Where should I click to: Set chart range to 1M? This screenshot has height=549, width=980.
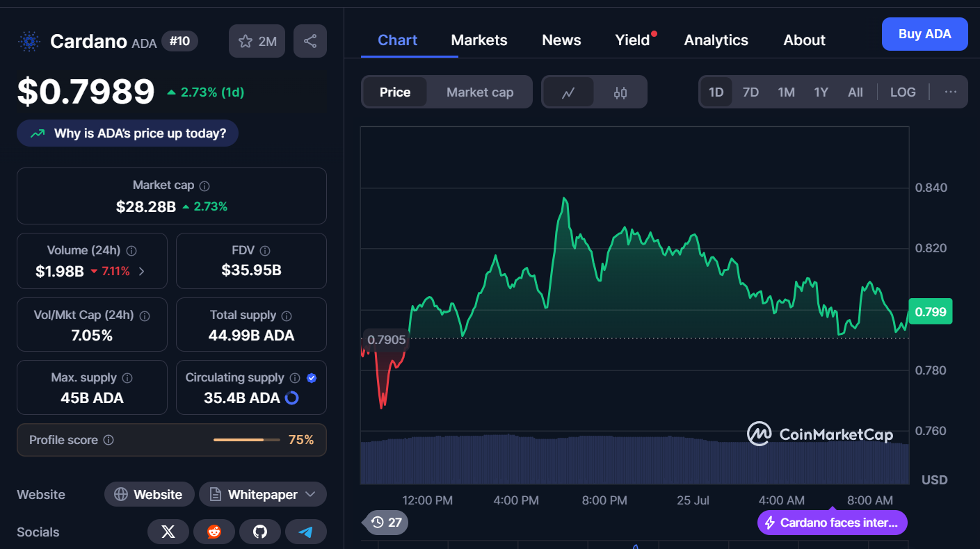[786, 92]
